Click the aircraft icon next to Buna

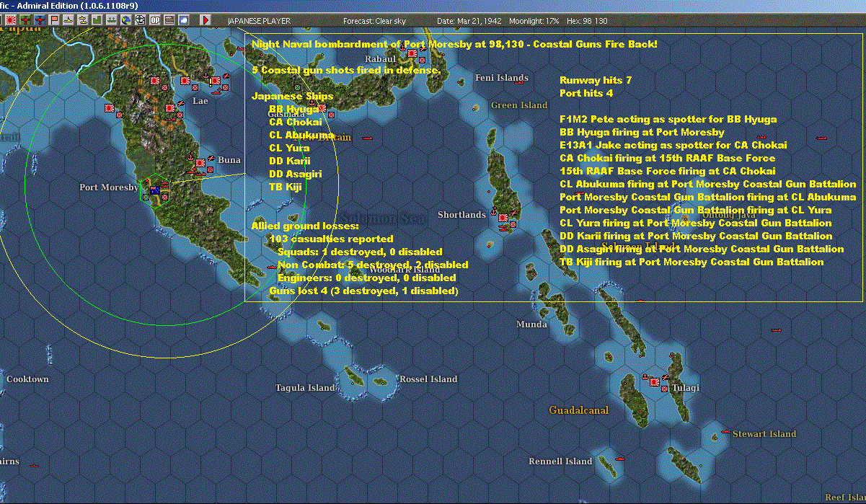coord(211,159)
